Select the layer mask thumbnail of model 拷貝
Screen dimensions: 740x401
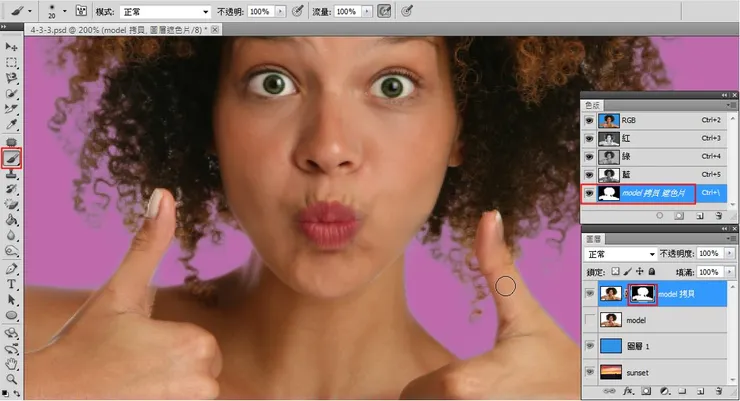pyautogui.click(x=642, y=293)
